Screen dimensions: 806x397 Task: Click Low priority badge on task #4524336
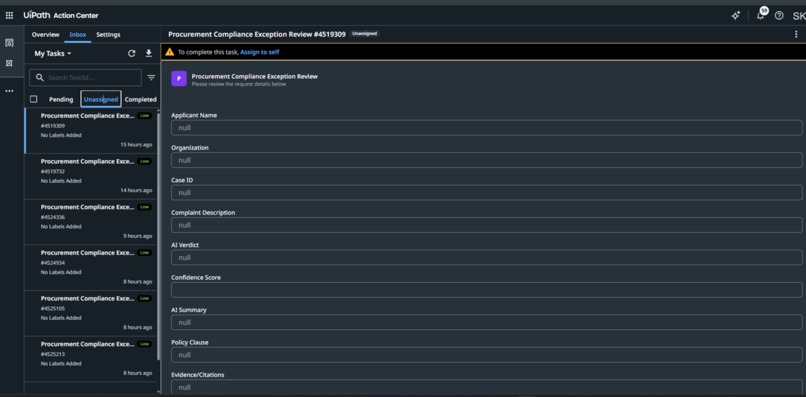point(145,207)
